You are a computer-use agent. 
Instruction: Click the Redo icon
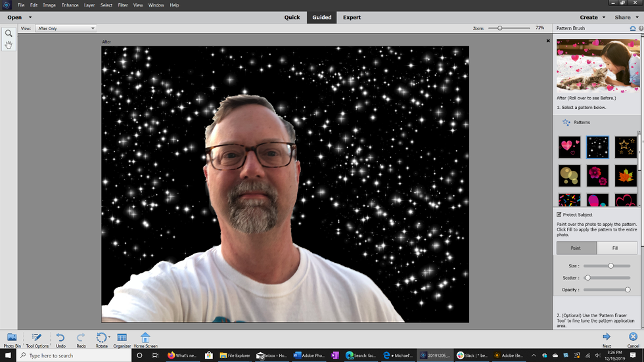(x=81, y=338)
